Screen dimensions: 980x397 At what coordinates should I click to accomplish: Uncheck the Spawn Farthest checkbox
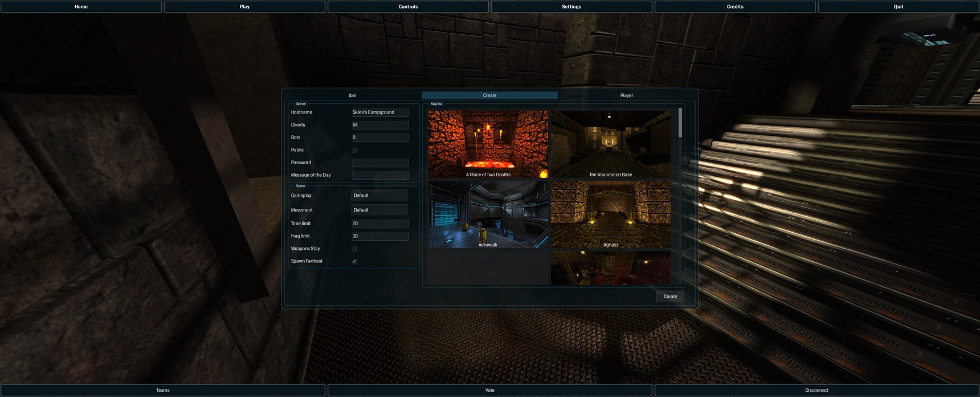(x=354, y=261)
